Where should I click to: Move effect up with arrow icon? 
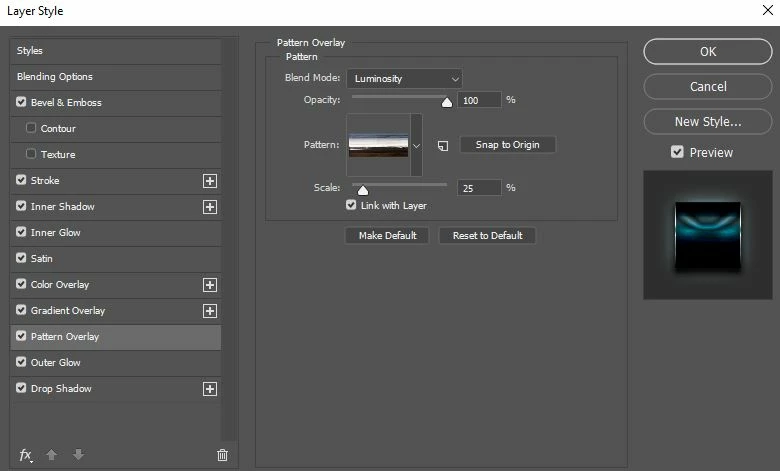(x=51, y=455)
